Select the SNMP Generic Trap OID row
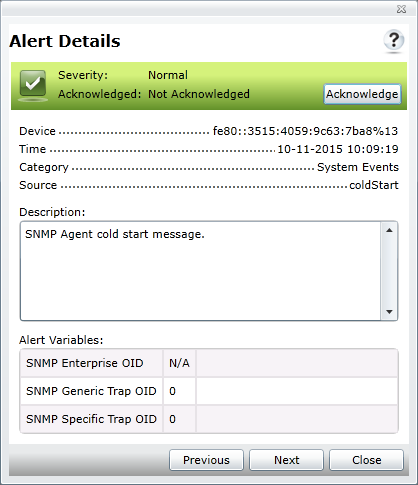Screen dimensions: 418x485 point(209,391)
